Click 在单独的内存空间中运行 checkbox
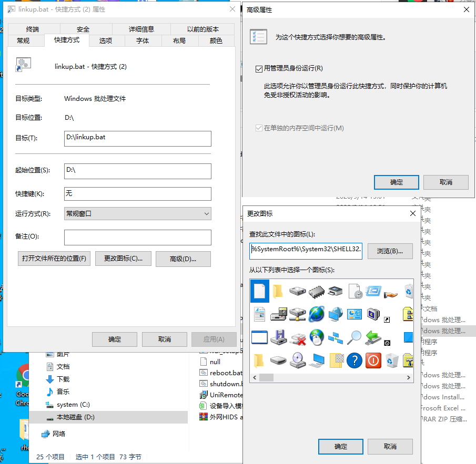 [259, 128]
